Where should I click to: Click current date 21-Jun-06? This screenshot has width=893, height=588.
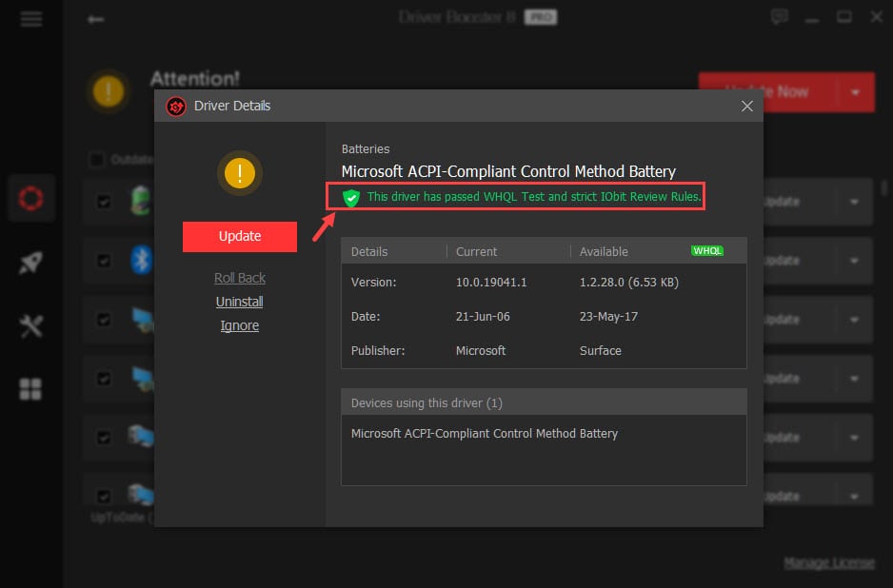[x=483, y=317]
